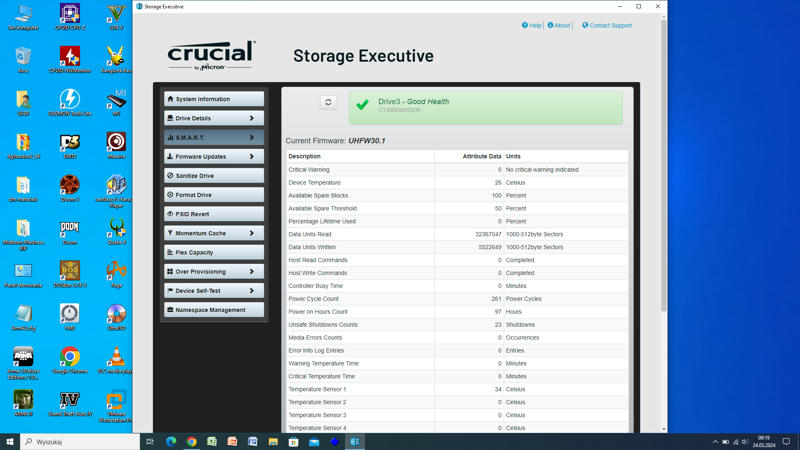Open Recycle Bin desktop icon
This screenshot has height=450, width=800.
pos(23,59)
